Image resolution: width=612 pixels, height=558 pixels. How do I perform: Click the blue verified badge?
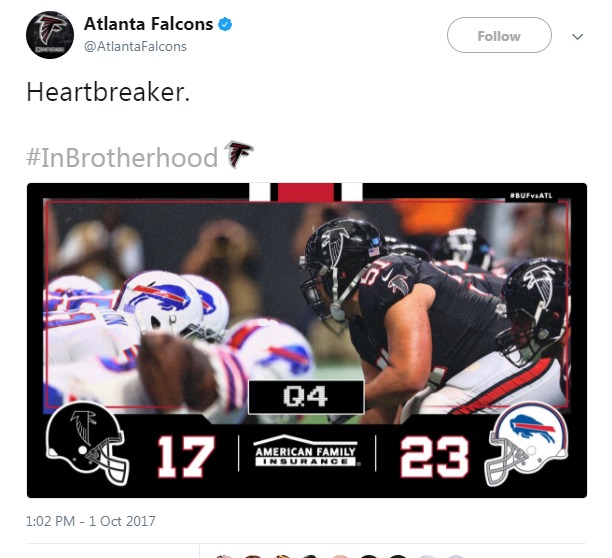[225, 25]
